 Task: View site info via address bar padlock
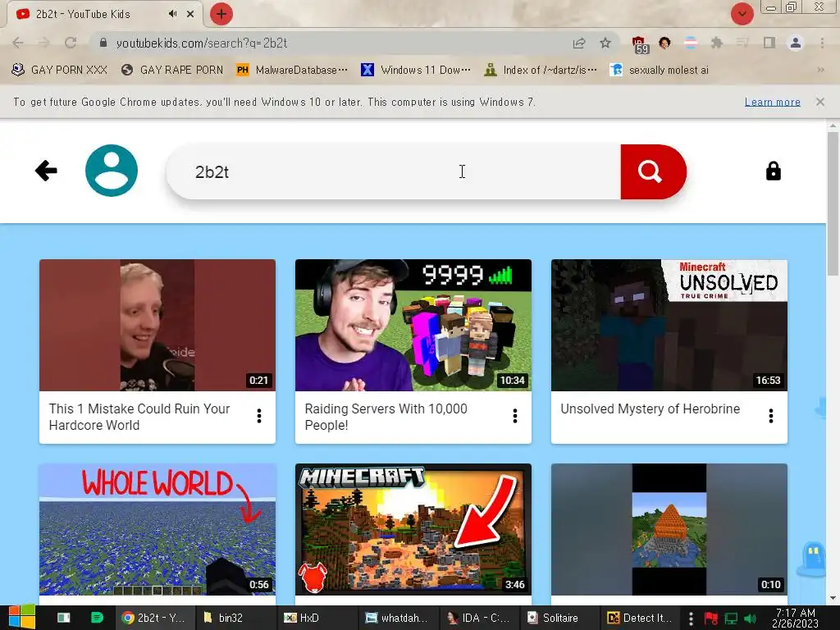(x=103, y=43)
